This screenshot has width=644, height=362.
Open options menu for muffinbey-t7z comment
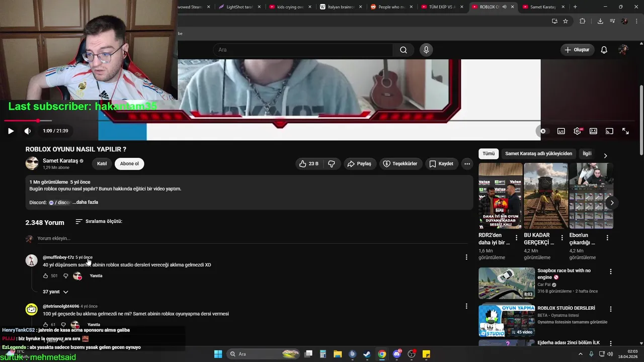[466, 257]
